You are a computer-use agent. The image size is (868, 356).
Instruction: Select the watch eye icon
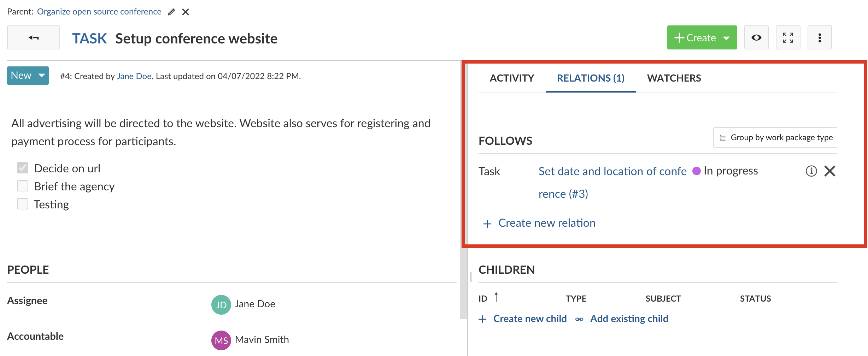click(756, 37)
